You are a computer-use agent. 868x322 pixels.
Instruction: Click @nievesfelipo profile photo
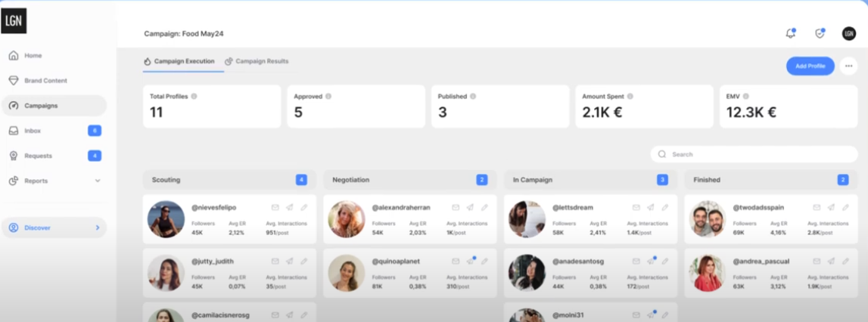pyautogui.click(x=166, y=219)
